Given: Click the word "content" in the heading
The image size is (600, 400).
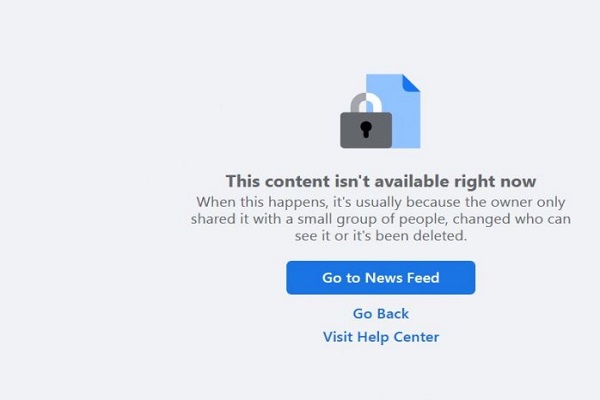Looking at the screenshot, I should click(297, 181).
